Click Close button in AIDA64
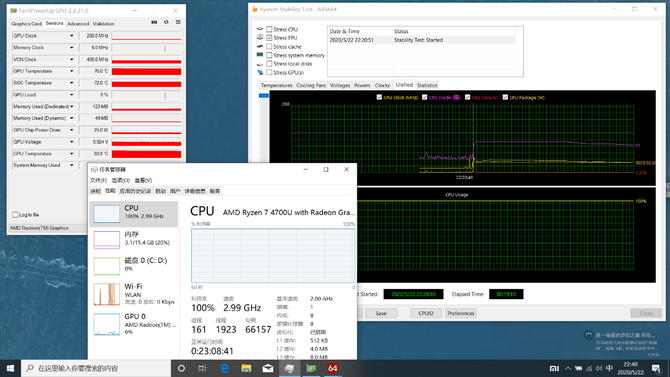The height and width of the screenshot is (377, 670). (646, 313)
